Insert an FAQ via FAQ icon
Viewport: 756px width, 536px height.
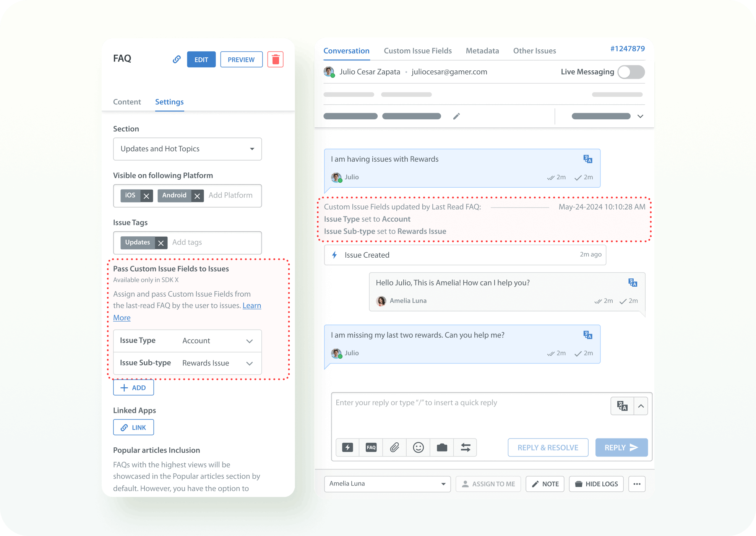371,447
